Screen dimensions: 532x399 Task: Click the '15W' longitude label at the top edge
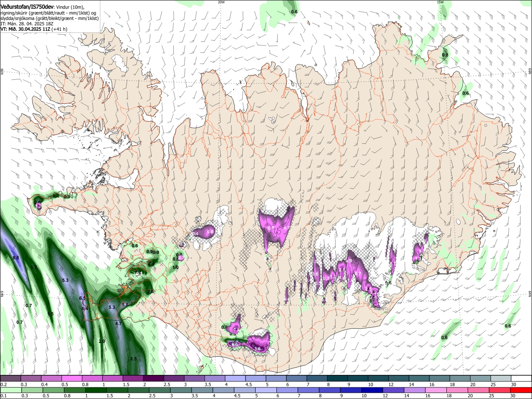coord(440,2)
